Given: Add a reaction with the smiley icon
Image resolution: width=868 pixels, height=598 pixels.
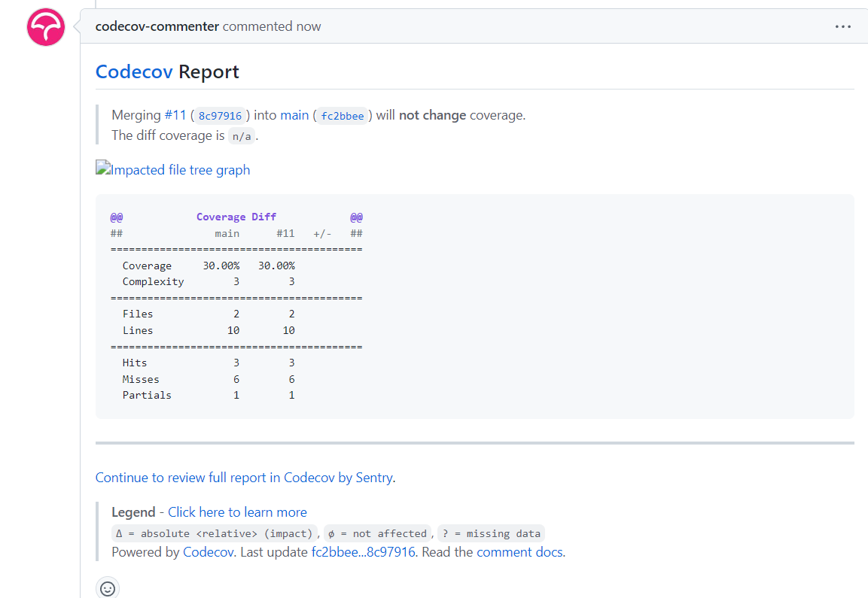Looking at the screenshot, I should [108, 588].
